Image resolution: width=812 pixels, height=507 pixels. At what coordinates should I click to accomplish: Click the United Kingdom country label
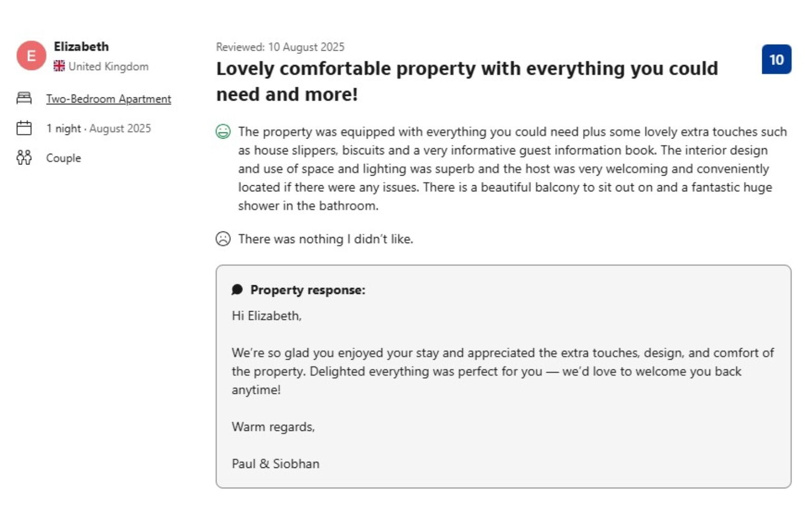point(109,66)
